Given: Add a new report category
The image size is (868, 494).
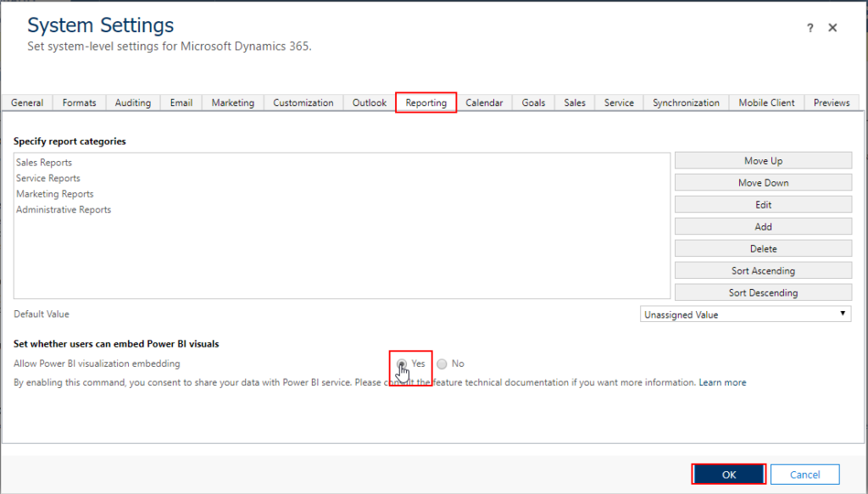Looking at the screenshot, I should pos(763,227).
